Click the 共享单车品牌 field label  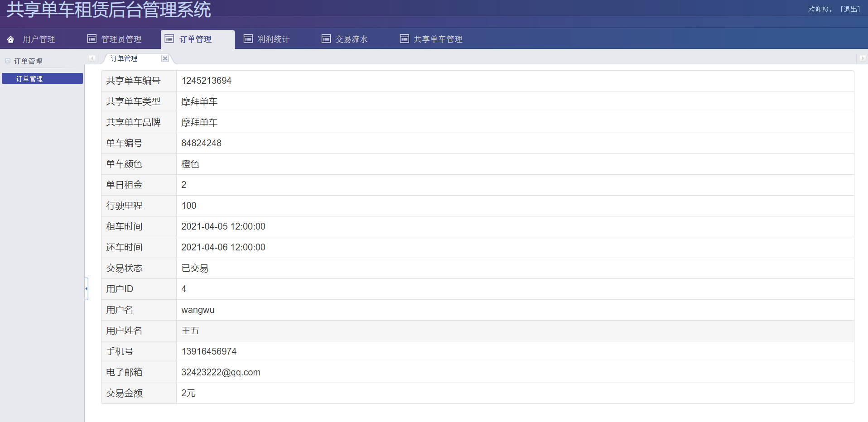133,122
